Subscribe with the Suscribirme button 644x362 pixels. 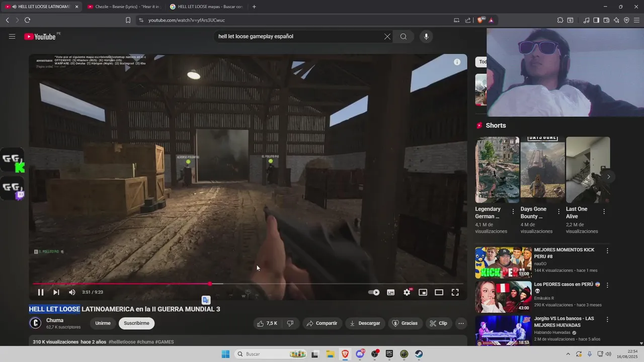(136, 323)
